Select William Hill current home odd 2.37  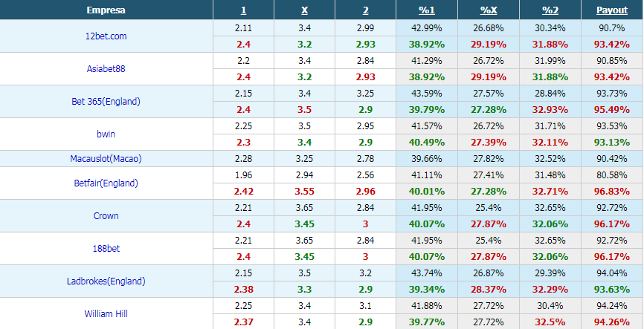tap(244, 322)
